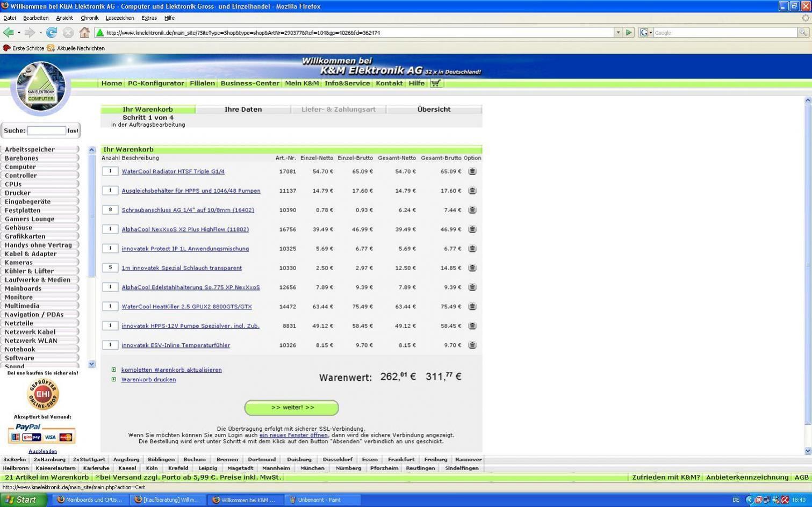
Task: Open Mainboards category
Action: point(23,288)
